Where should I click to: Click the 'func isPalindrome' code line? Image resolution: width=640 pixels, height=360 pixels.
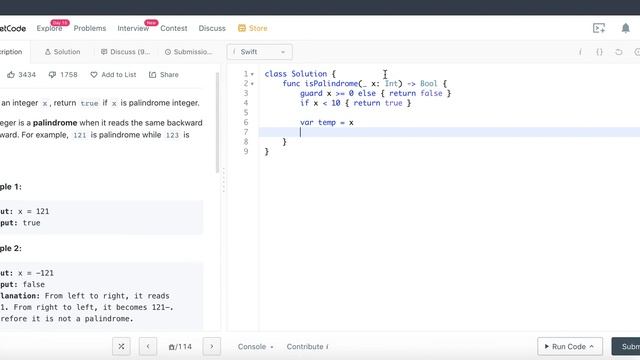[x=364, y=83]
